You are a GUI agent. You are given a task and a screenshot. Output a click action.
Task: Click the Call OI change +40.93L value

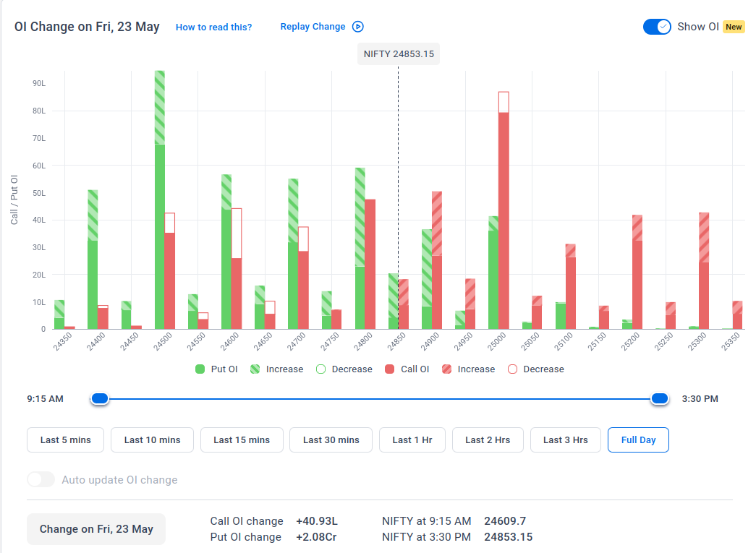coord(317,521)
